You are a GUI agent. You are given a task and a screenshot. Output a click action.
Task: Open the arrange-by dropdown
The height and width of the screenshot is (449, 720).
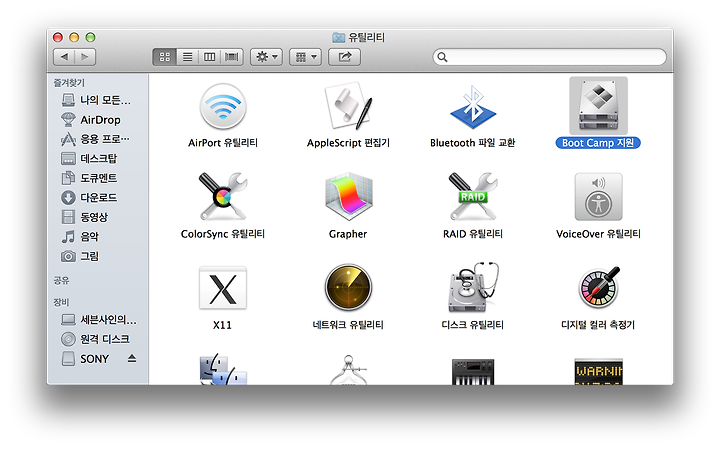pyautogui.click(x=305, y=57)
